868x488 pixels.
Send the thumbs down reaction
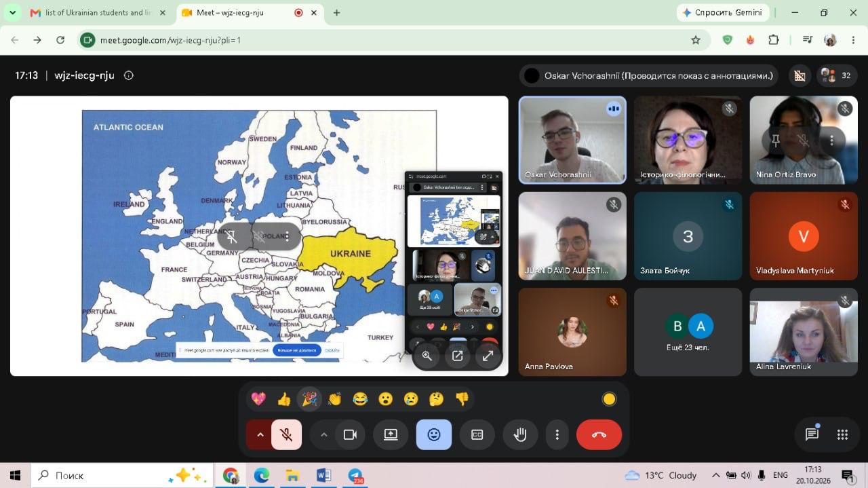pyautogui.click(x=462, y=399)
